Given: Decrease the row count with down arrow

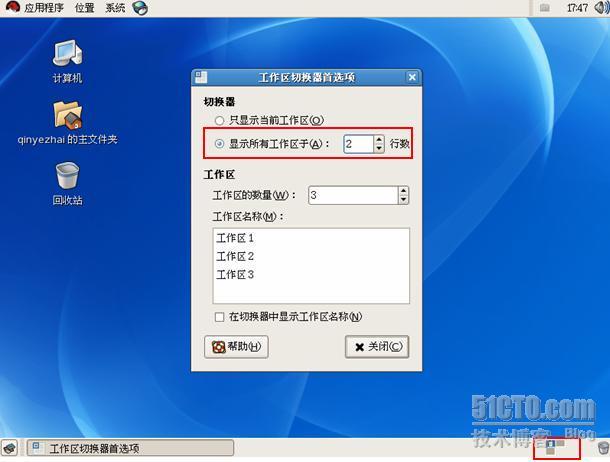Looking at the screenshot, I should [x=379, y=149].
